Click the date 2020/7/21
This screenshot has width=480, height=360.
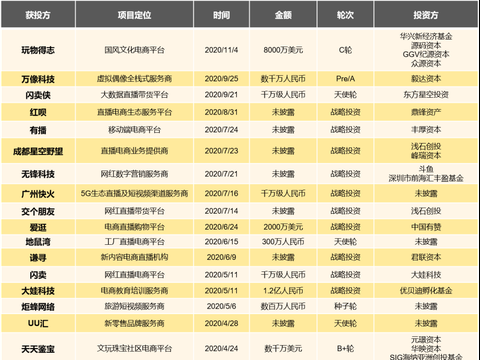221,174
